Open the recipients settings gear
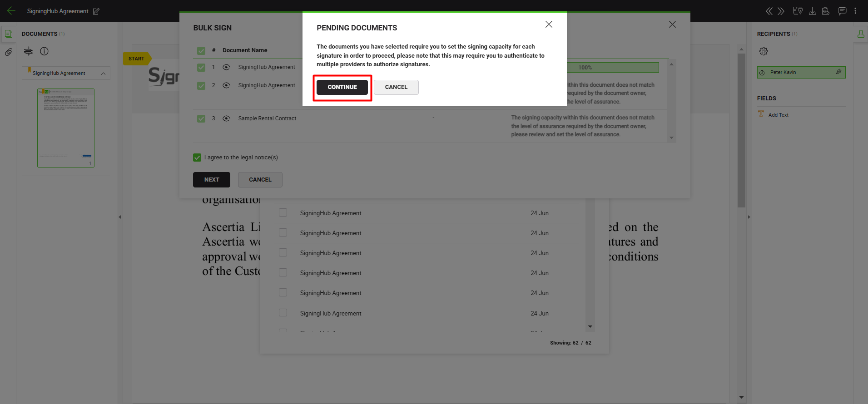 (764, 51)
